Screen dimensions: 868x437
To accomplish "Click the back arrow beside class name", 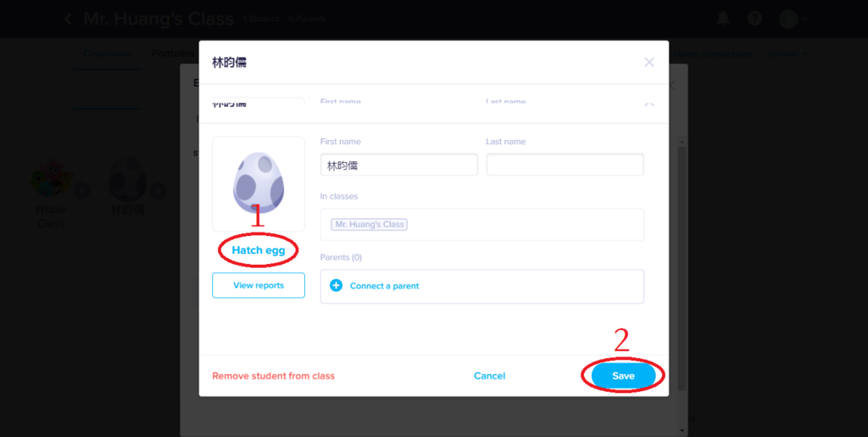I will (68, 20).
